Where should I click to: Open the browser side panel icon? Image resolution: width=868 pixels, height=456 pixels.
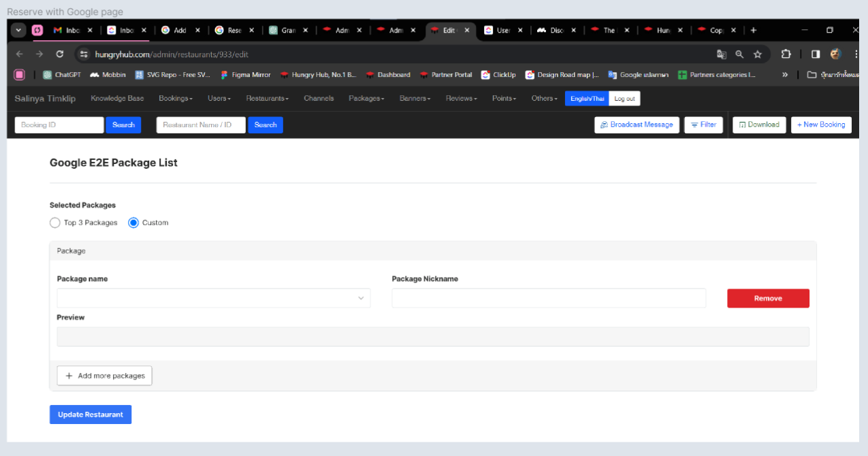coord(816,54)
